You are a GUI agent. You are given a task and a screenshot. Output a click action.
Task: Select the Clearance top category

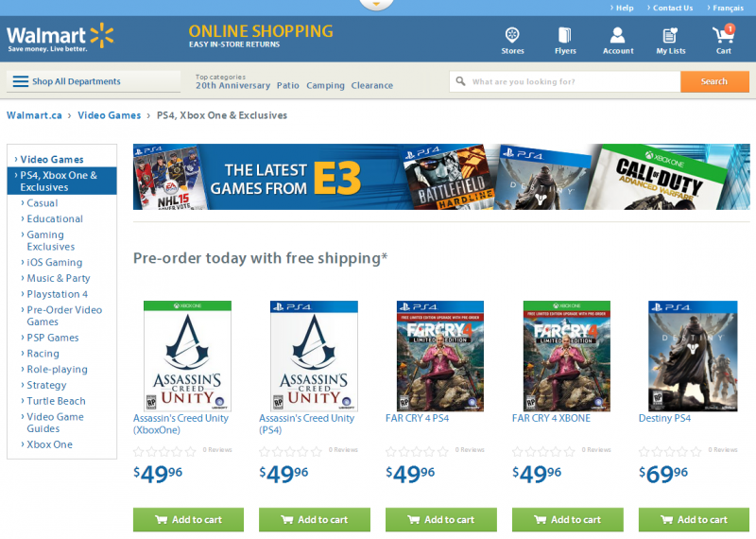pyautogui.click(x=371, y=85)
